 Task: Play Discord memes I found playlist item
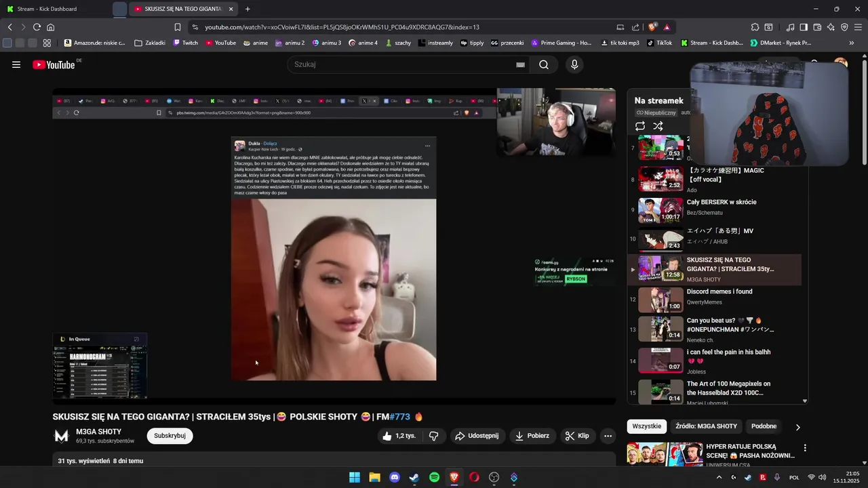(715, 300)
